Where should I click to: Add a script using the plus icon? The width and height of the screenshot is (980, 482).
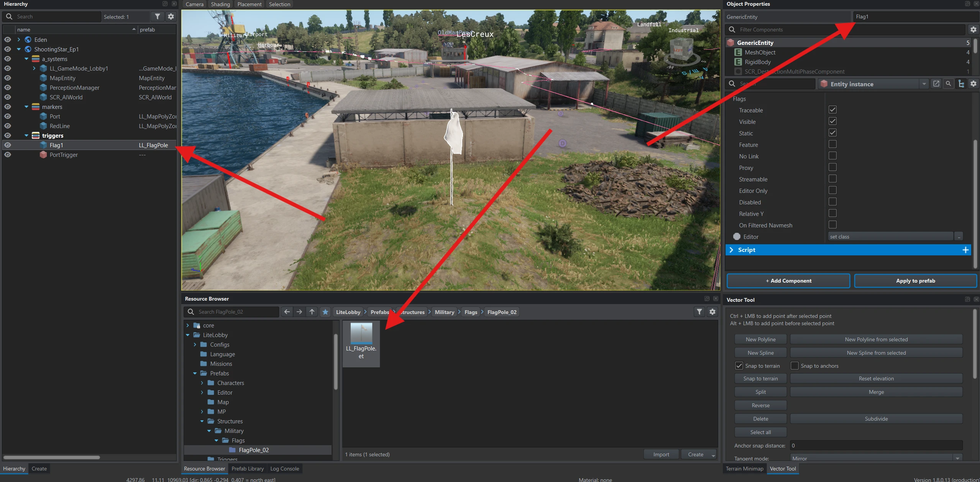[x=965, y=250]
